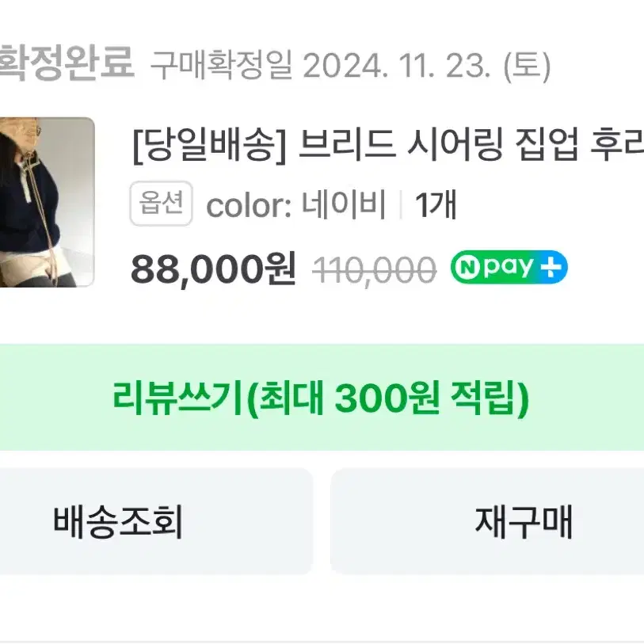Click the 88,000원 sale price
The height and width of the screenshot is (644, 644).
point(213,269)
